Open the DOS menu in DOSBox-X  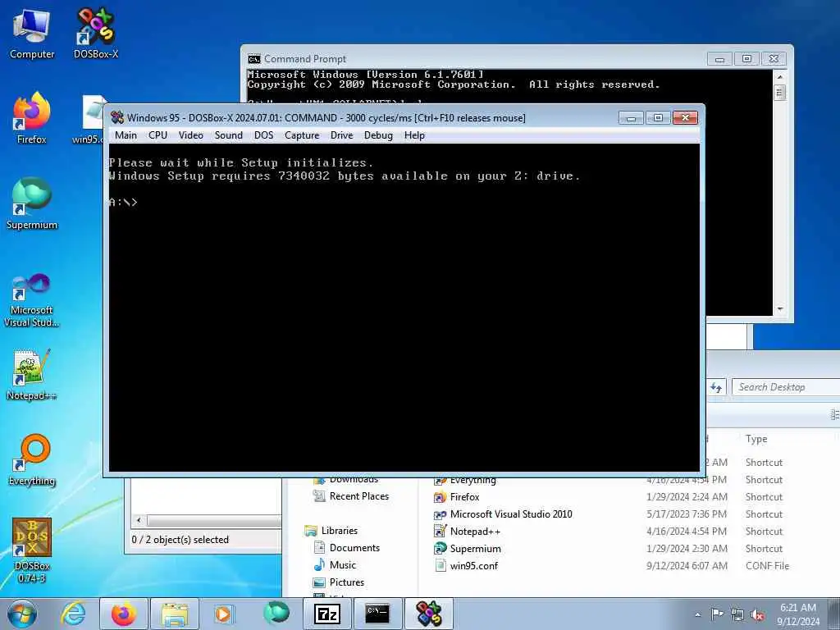(263, 135)
